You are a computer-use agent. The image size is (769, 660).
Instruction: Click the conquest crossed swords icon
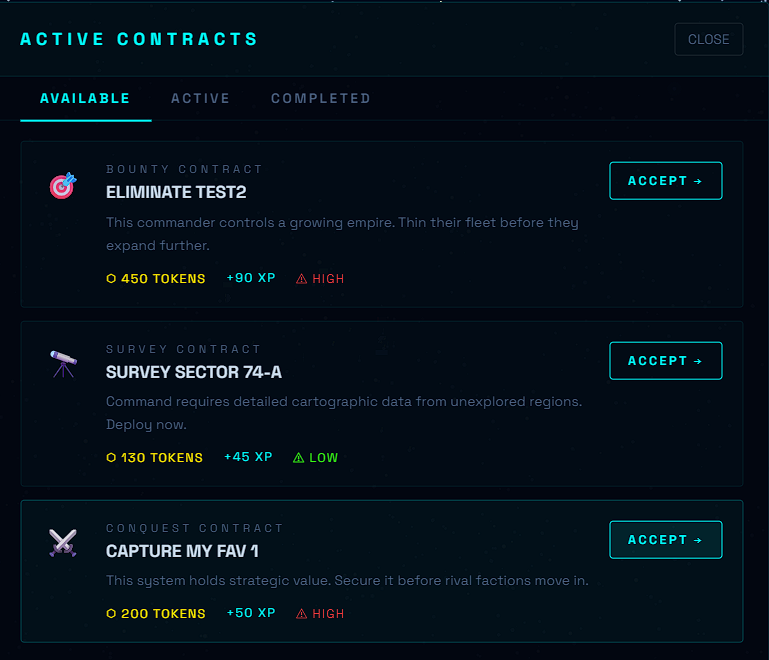point(62,543)
